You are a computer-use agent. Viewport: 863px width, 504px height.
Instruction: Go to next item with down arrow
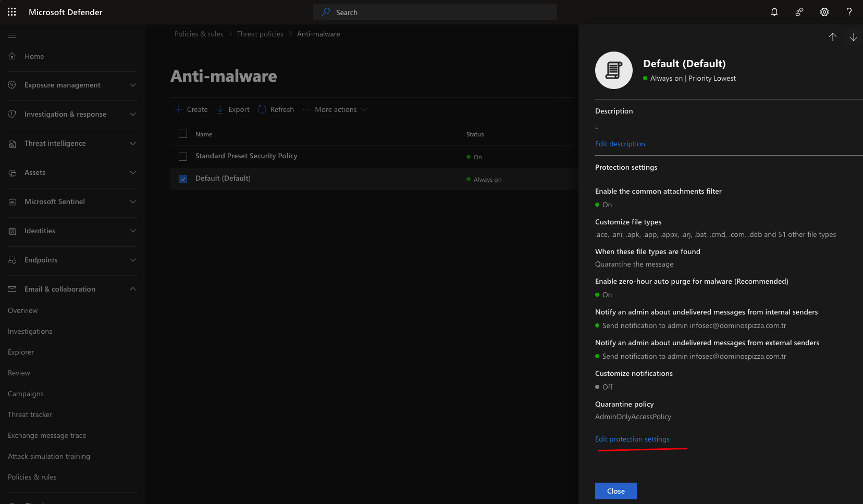click(x=854, y=37)
